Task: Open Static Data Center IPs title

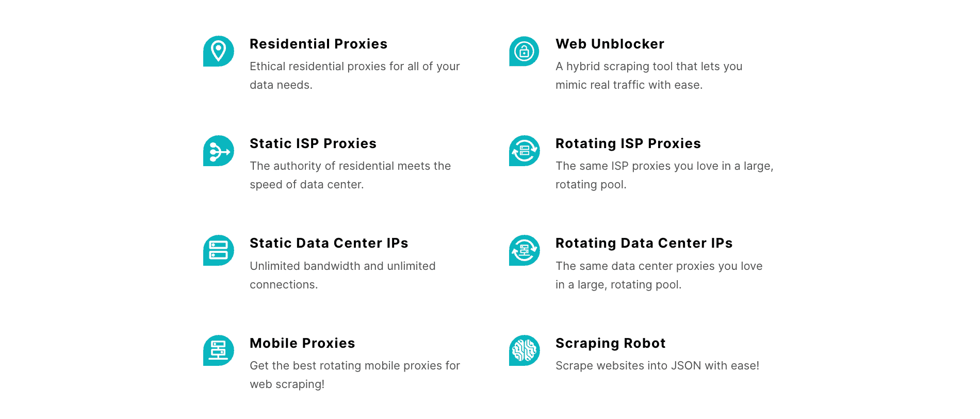Action: pos(329,243)
